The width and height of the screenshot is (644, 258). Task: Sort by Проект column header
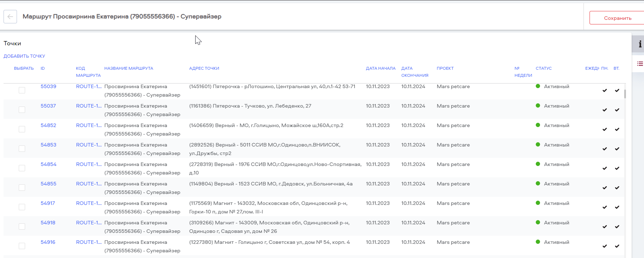point(445,68)
